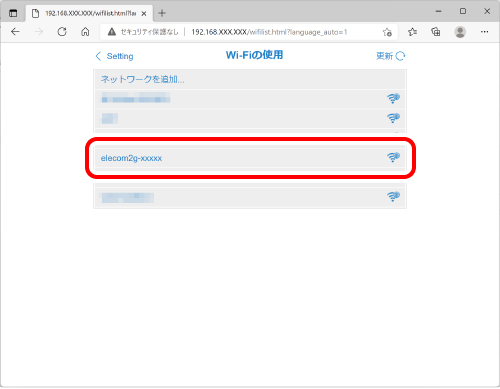This screenshot has height=389, width=500.
Task: Click the 更新 refresh button
Action: [x=391, y=56]
